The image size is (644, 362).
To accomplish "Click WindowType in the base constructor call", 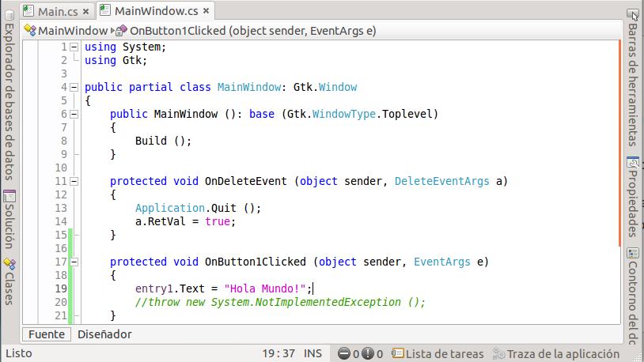I will tap(344, 114).
